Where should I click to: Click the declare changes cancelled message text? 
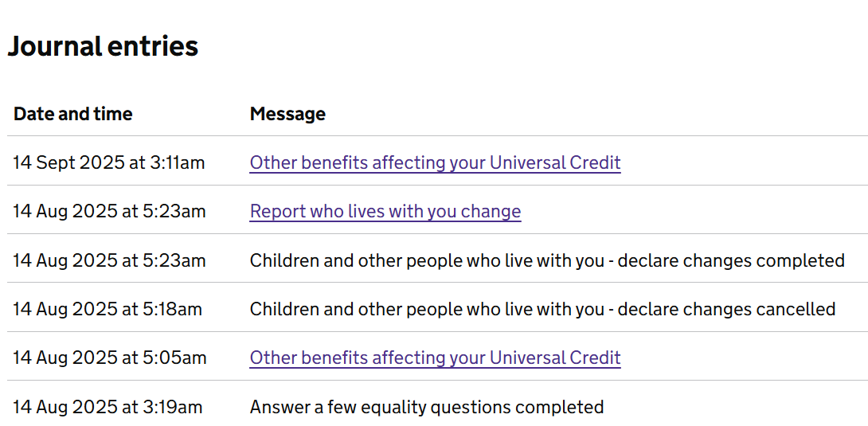543,309
